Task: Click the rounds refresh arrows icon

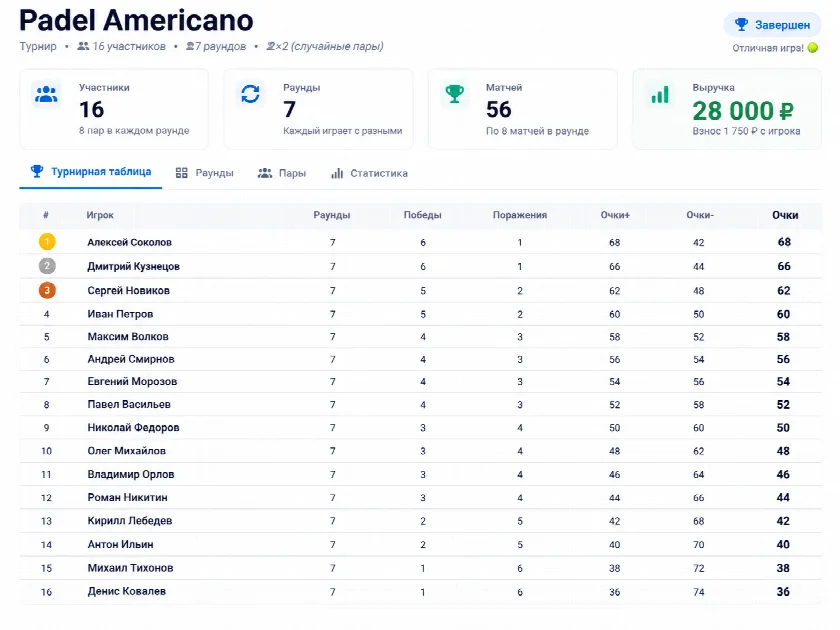Action: (250, 94)
